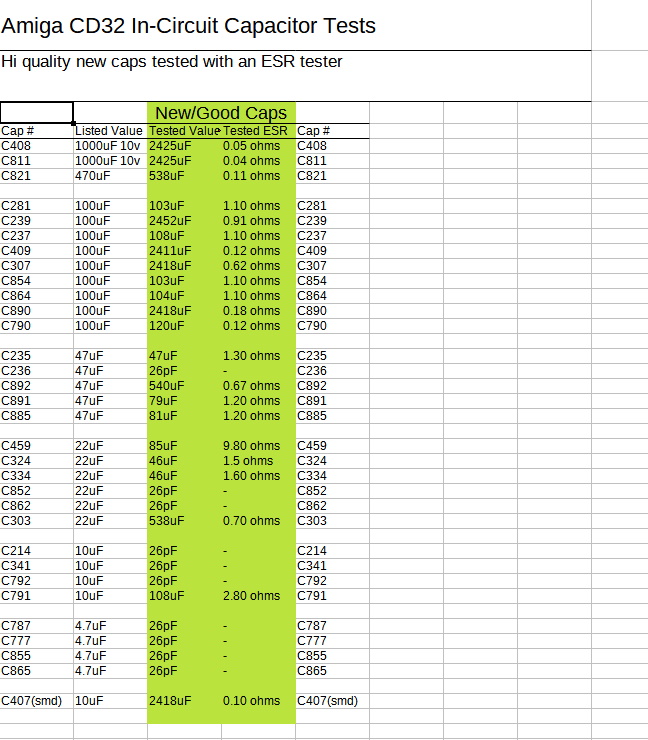648x740 pixels.
Task: Click tested ESR '0.05 ohms'
Action: click(x=252, y=146)
